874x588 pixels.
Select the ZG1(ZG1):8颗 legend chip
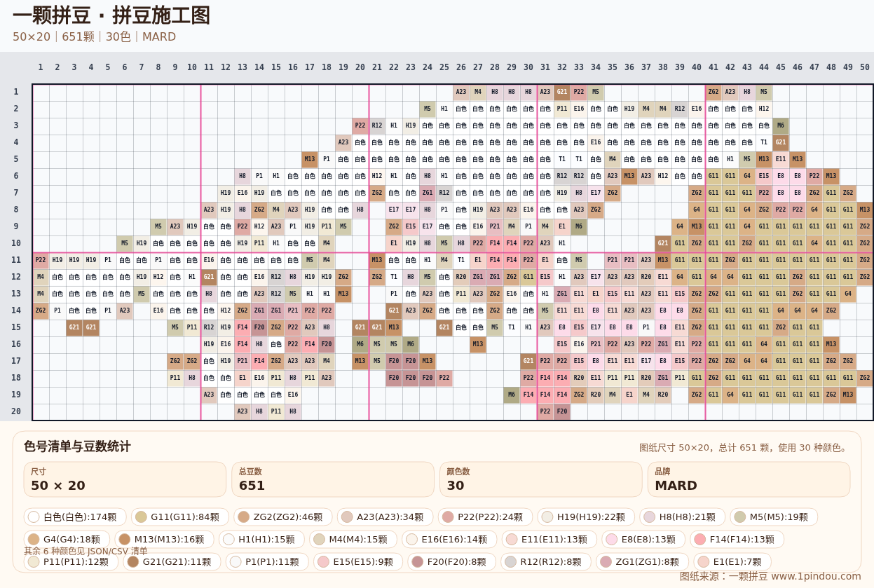tap(643, 562)
